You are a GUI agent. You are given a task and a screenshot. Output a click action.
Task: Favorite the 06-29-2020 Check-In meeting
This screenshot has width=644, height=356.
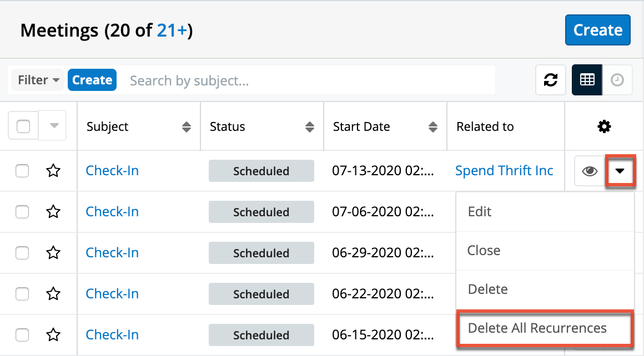tap(53, 252)
